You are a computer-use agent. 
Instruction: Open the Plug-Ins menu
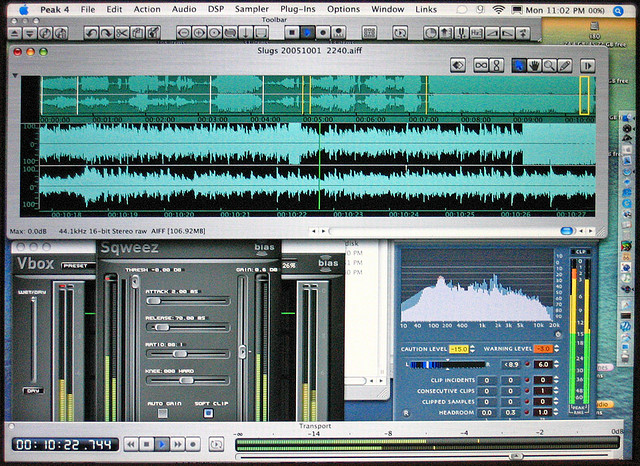(x=298, y=9)
